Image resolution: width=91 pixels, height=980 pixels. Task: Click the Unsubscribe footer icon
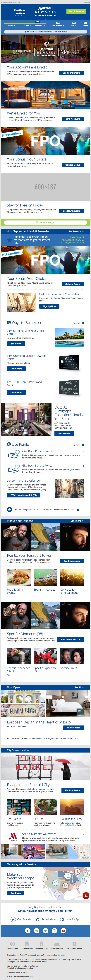pos(12,944)
